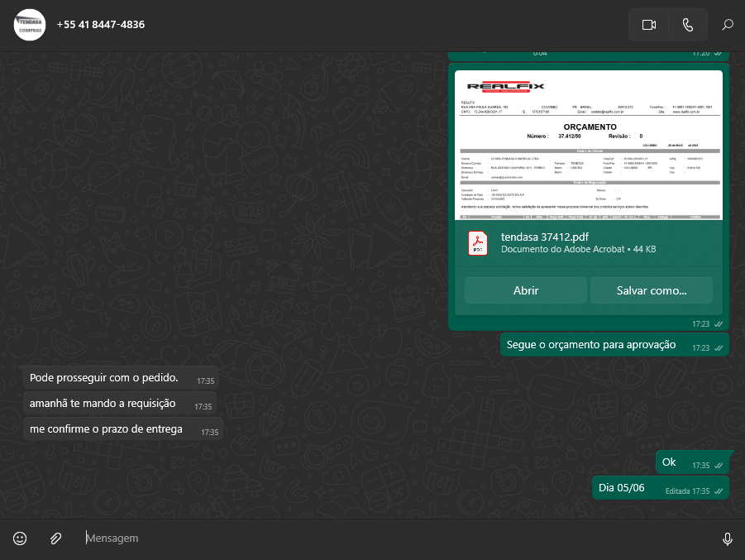The height and width of the screenshot is (560, 745).
Task: Open the orçamento PDF preview thumbnail
Action: click(x=588, y=146)
